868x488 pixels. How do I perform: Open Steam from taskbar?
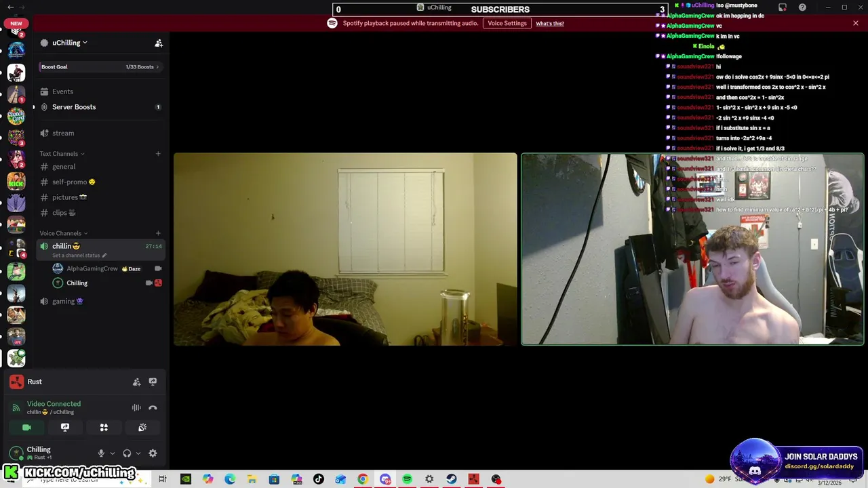(x=451, y=479)
